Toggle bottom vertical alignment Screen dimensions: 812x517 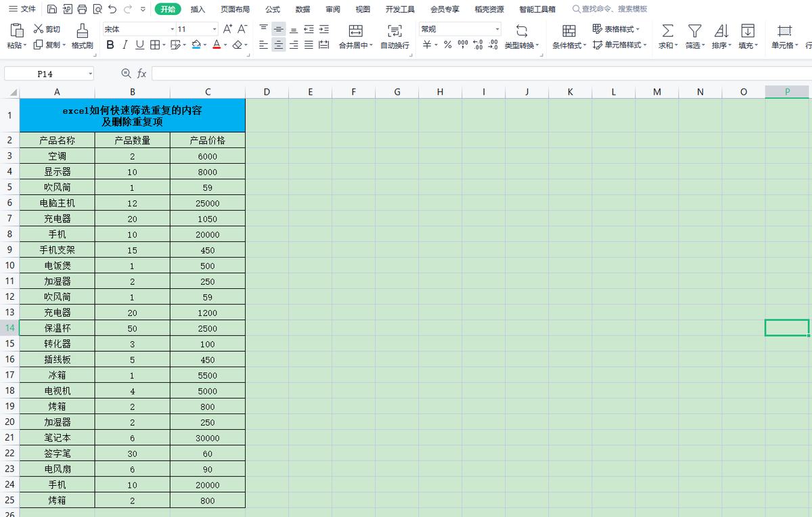click(x=294, y=29)
